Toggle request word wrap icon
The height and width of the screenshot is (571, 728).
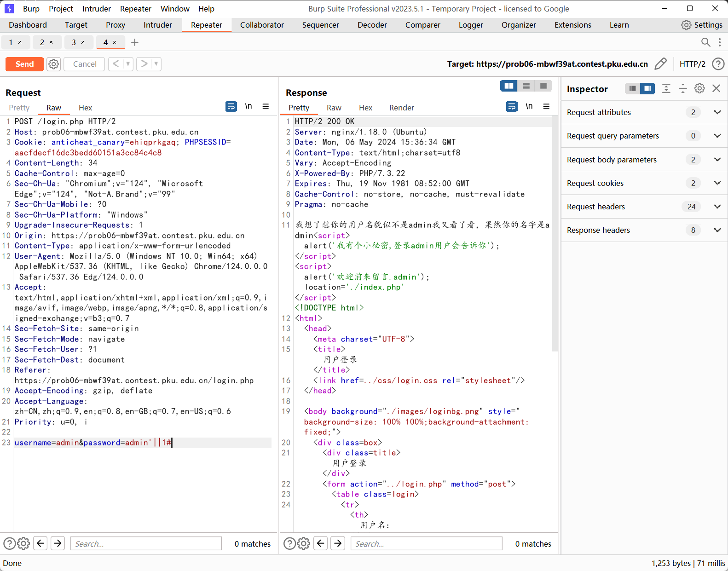[x=231, y=107]
